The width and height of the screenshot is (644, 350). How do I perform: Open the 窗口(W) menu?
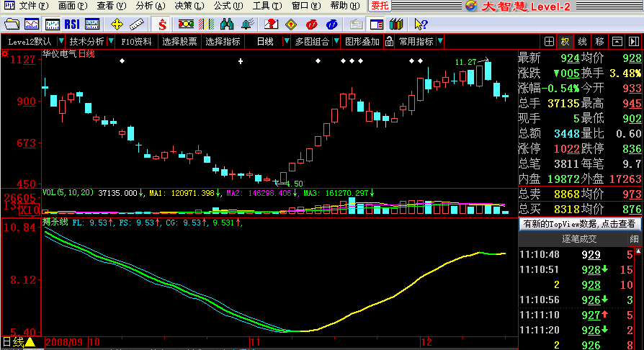tap(306, 6)
